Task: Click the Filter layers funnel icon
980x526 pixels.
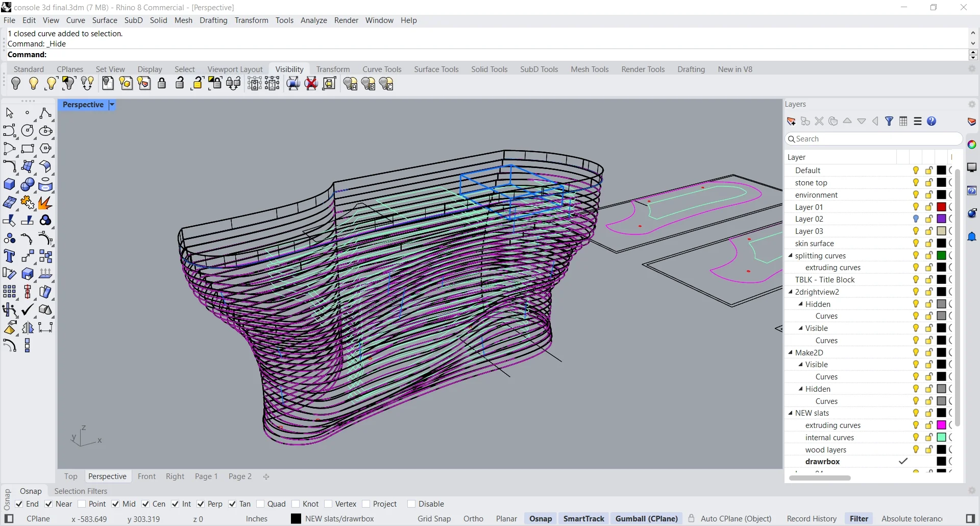Action: point(889,122)
